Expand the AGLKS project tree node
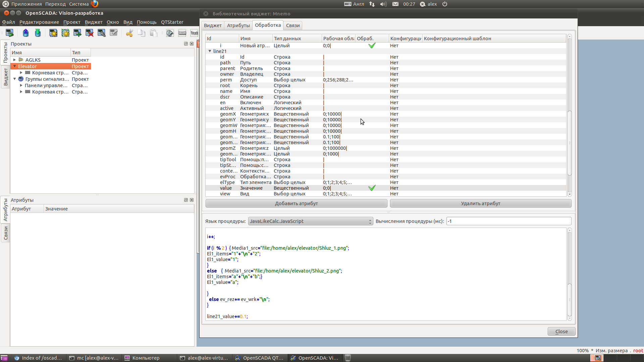644x362 pixels. (x=14, y=60)
